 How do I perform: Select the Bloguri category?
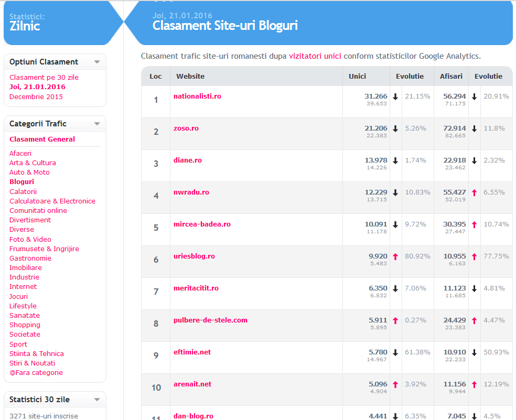pos(21,182)
